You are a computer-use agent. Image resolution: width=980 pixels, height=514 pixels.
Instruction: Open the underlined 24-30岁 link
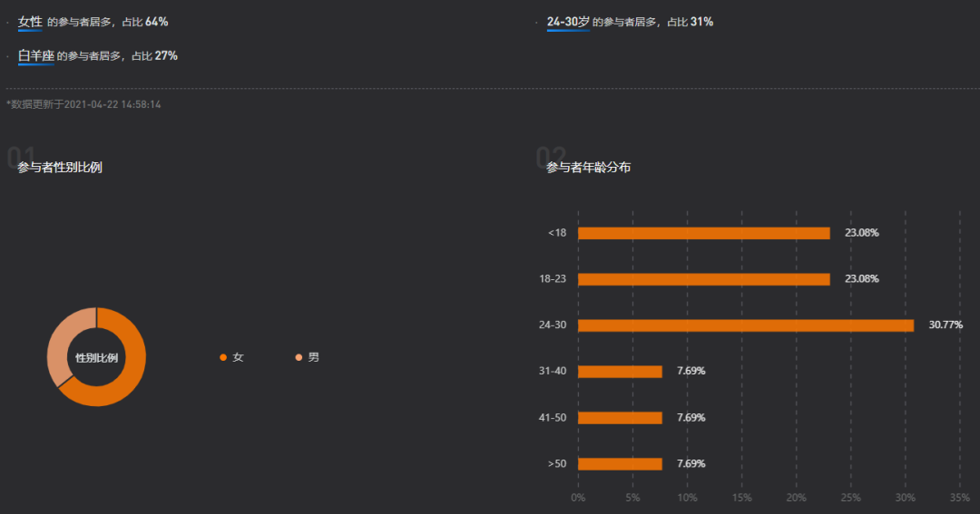[568, 22]
